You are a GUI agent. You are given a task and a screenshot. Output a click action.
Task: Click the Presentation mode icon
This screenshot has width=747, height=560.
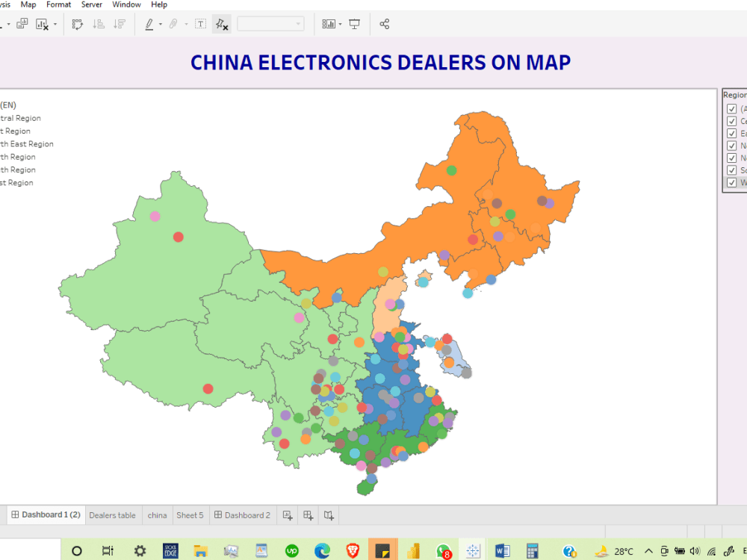click(354, 24)
